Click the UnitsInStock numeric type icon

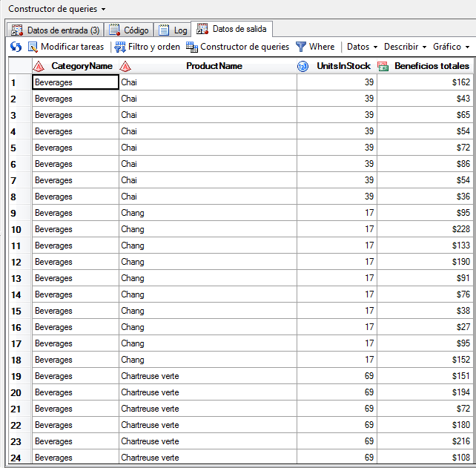pos(303,66)
